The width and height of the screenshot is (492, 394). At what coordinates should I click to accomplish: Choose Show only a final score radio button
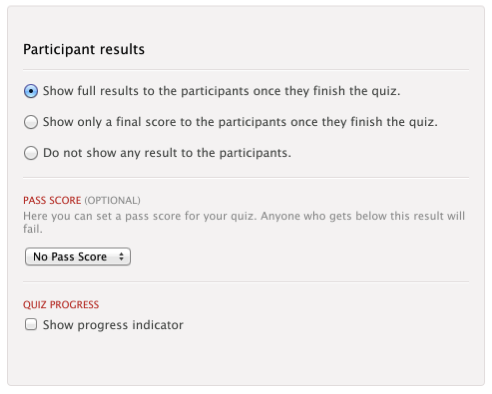(31, 122)
